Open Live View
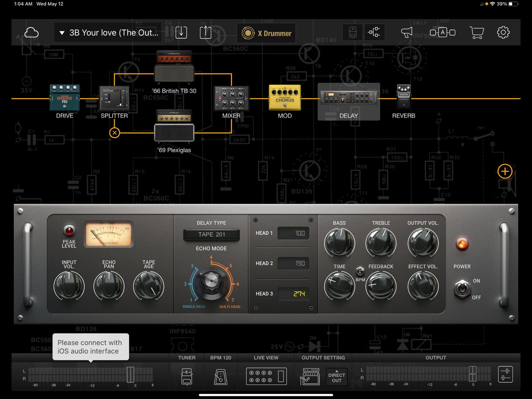Image resolution: width=532 pixels, height=399 pixels. click(x=266, y=376)
